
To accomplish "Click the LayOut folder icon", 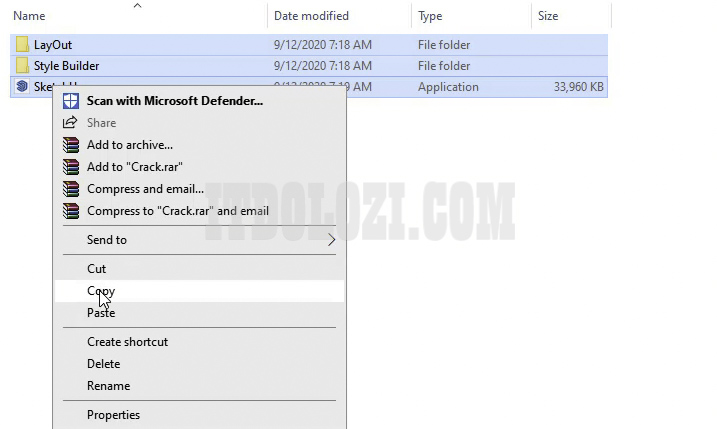I will click(x=22, y=45).
